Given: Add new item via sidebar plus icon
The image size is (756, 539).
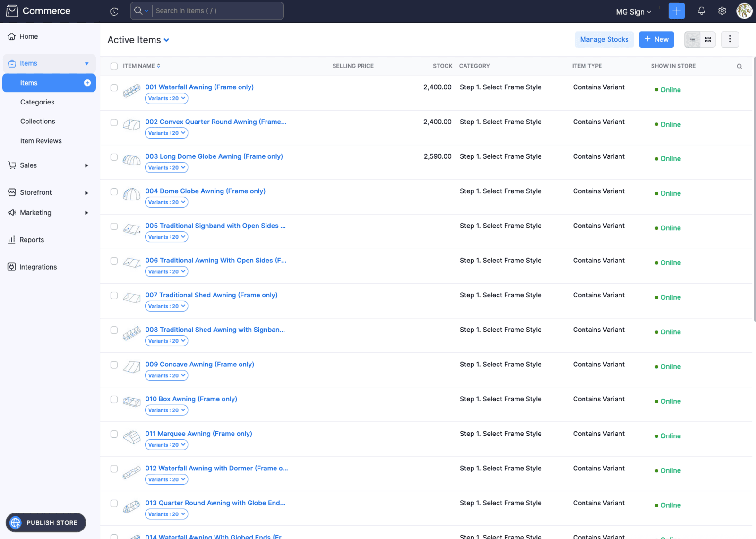Looking at the screenshot, I should [x=87, y=83].
